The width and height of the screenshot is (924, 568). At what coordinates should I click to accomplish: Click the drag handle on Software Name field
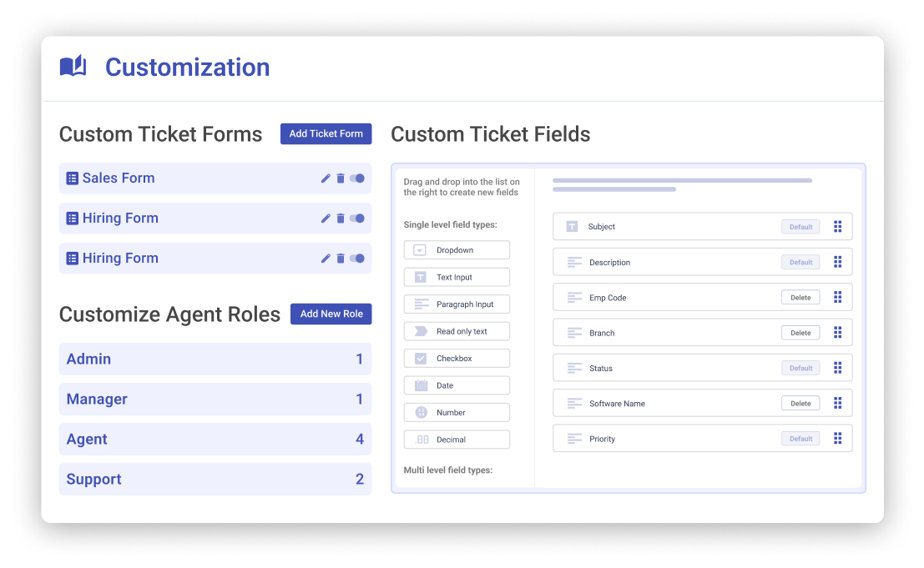837,404
